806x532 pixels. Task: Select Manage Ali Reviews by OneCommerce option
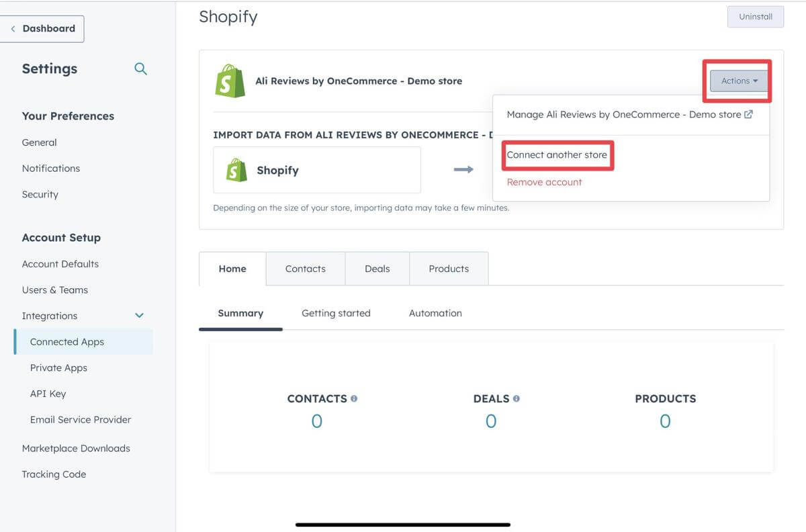pyautogui.click(x=630, y=114)
